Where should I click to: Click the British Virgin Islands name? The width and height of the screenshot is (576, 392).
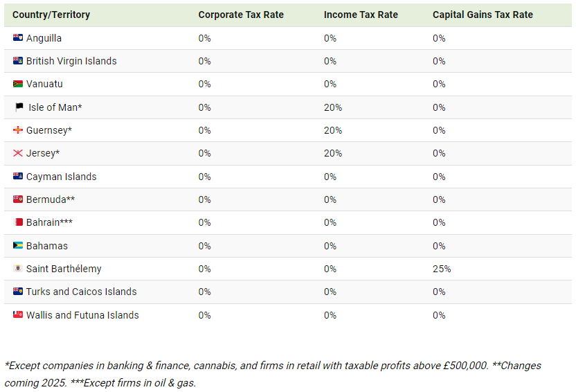tap(71, 61)
